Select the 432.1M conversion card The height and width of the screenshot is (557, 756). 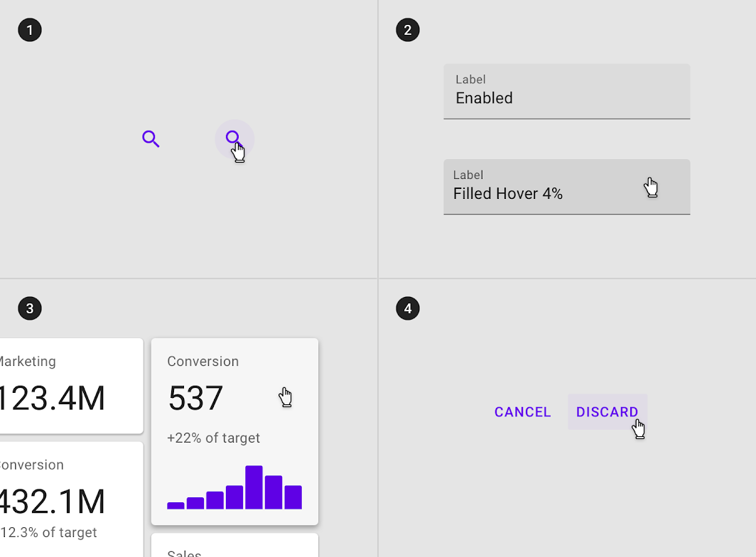point(71,499)
